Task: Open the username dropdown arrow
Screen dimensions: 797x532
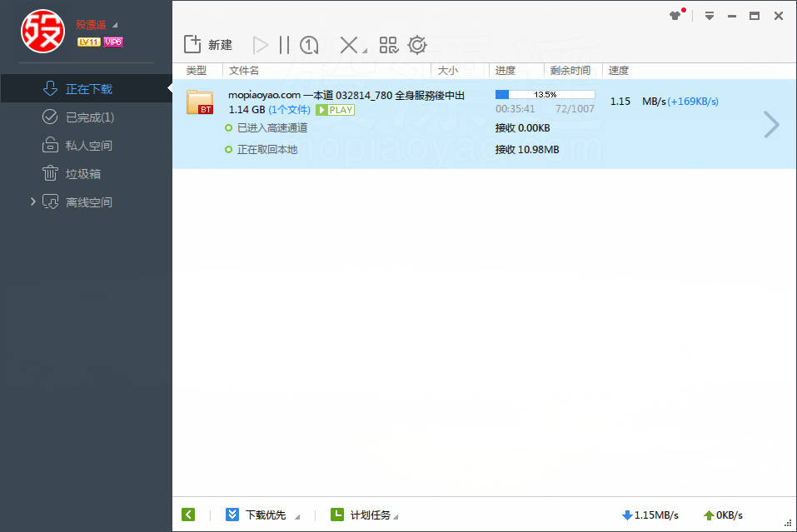Action: click(x=115, y=25)
